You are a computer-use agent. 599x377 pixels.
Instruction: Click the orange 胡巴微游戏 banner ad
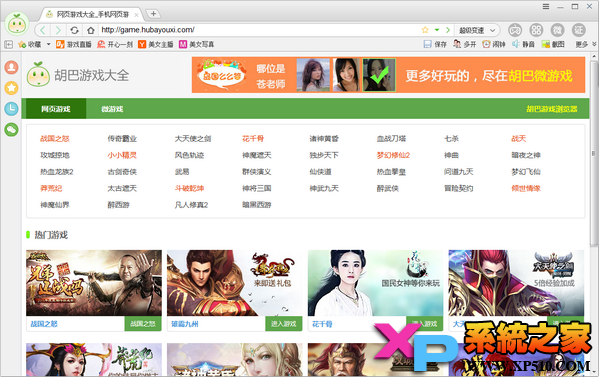click(x=388, y=75)
